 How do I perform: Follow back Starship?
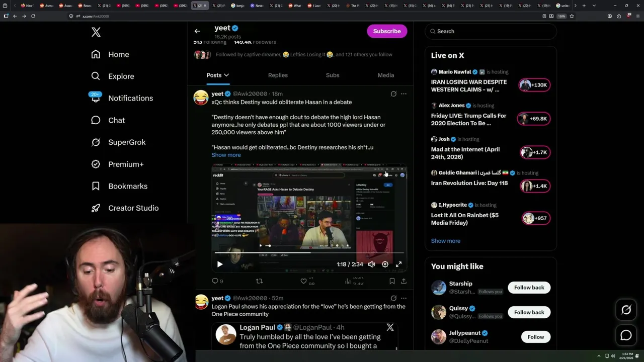[529, 288]
